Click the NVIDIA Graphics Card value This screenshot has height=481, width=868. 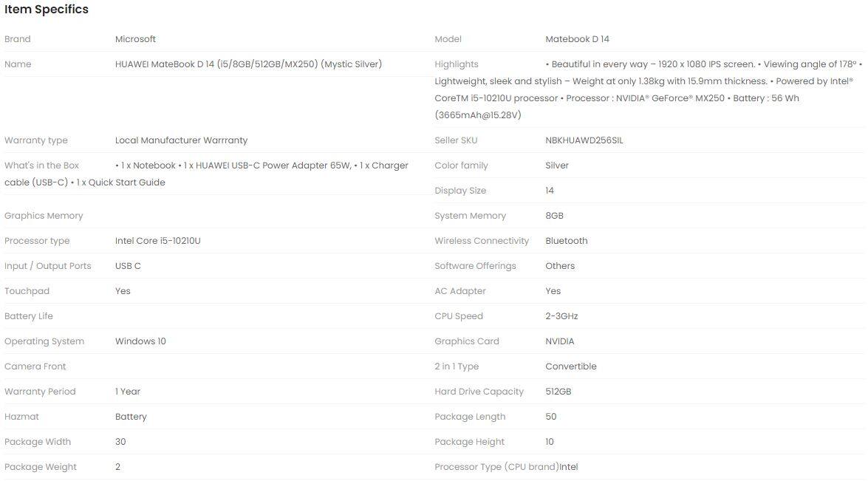pyautogui.click(x=559, y=341)
